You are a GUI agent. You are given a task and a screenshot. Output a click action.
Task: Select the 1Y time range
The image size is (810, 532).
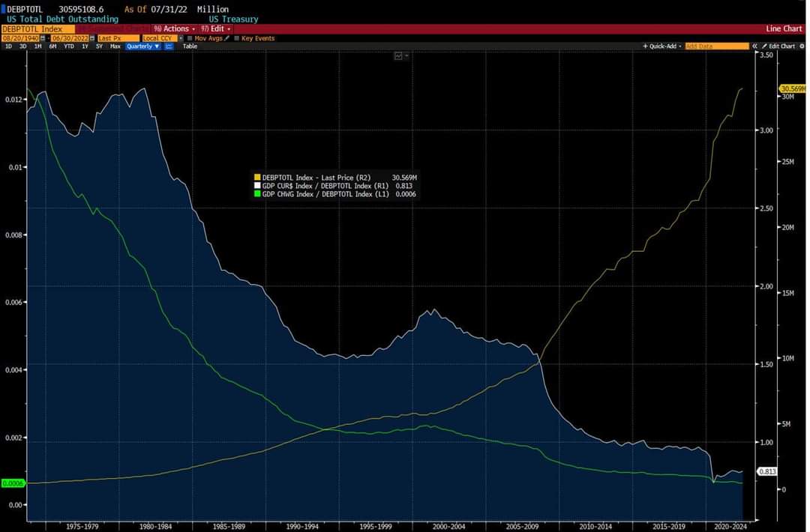(85, 46)
